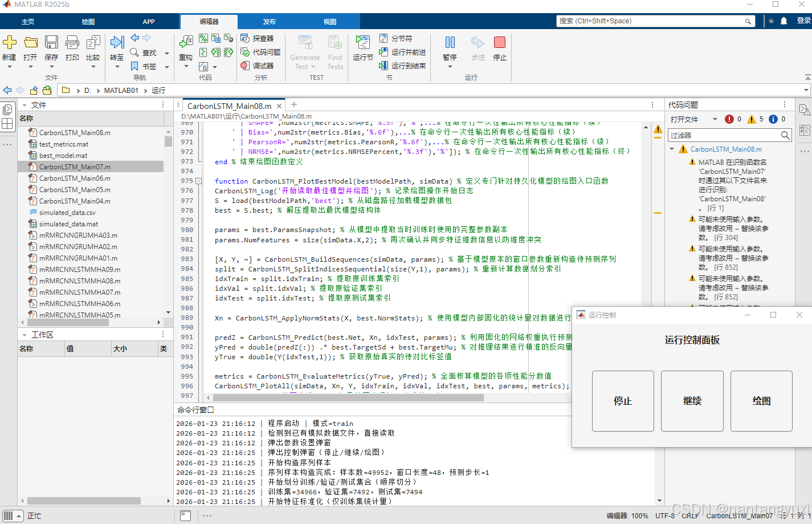Click the Run Section (运行节) icon
This screenshot has height=524, width=812.
pos(362,42)
